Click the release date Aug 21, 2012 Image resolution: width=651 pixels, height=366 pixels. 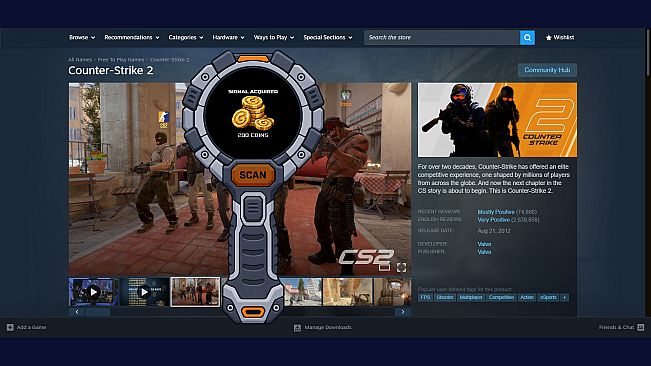coord(494,231)
